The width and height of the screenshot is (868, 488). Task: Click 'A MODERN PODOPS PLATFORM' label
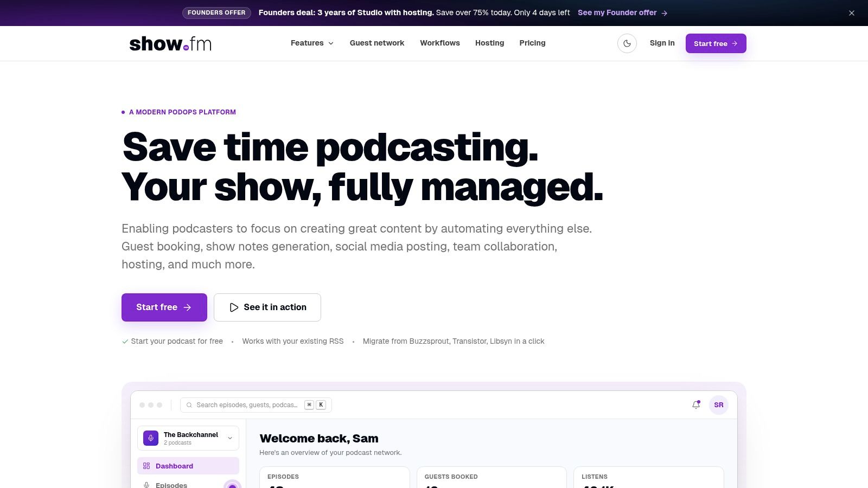pyautogui.click(x=182, y=112)
